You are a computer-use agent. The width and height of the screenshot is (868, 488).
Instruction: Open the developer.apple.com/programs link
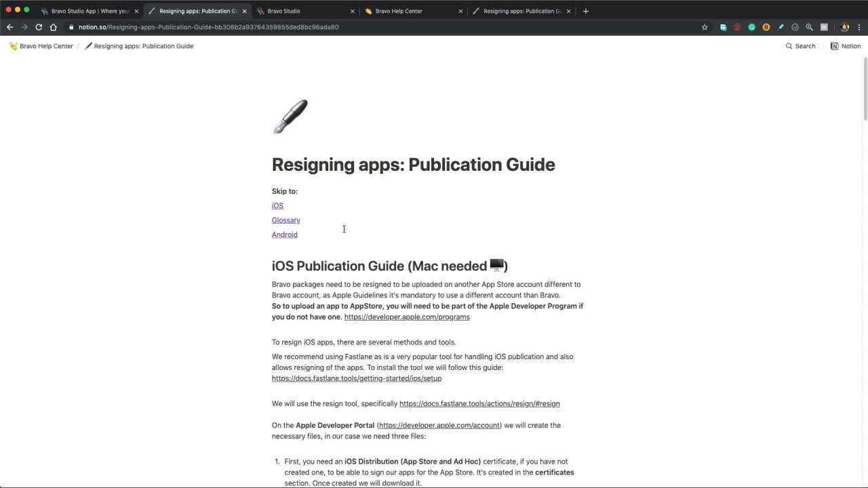point(407,317)
